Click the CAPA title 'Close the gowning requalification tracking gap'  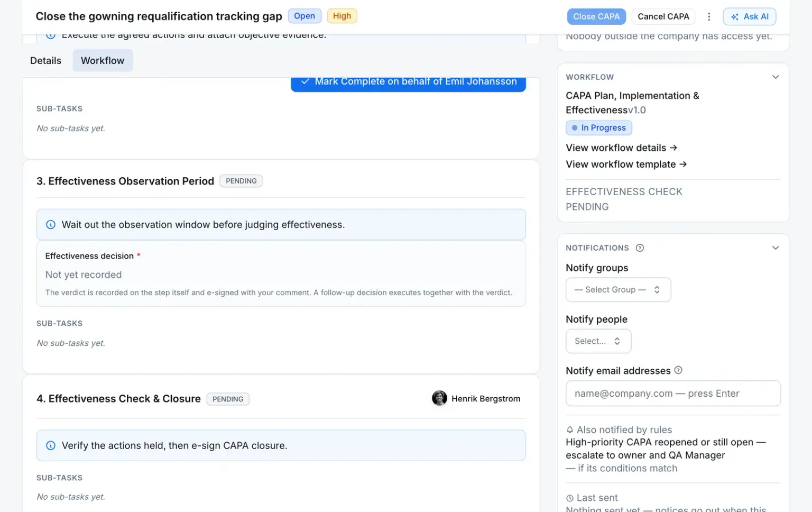(x=159, y=16)
